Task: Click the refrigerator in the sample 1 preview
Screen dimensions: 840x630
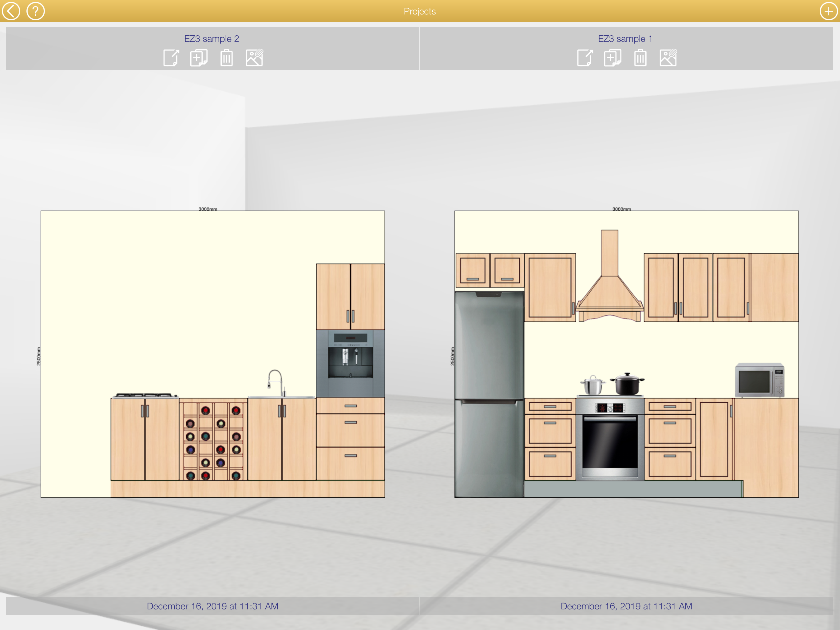Action: point(489,393)
